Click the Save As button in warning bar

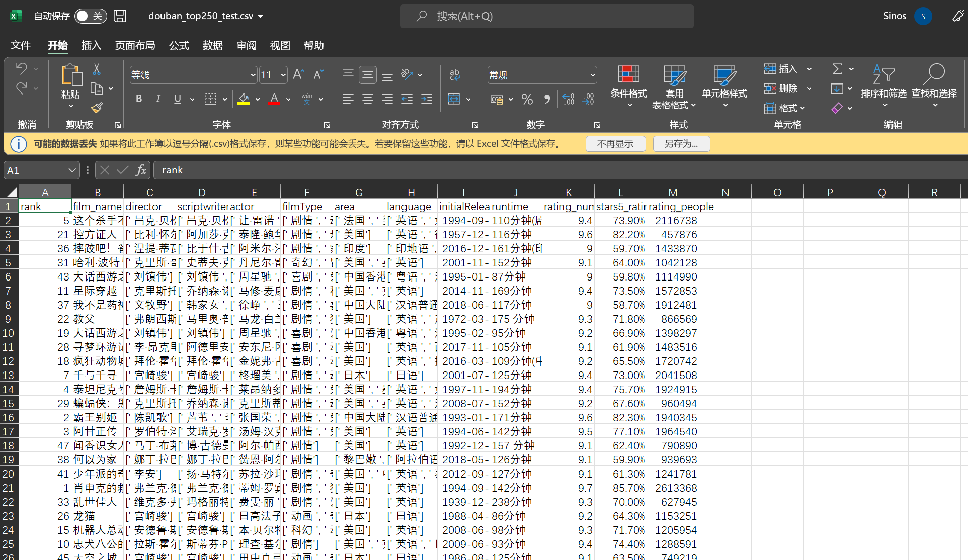681,144
